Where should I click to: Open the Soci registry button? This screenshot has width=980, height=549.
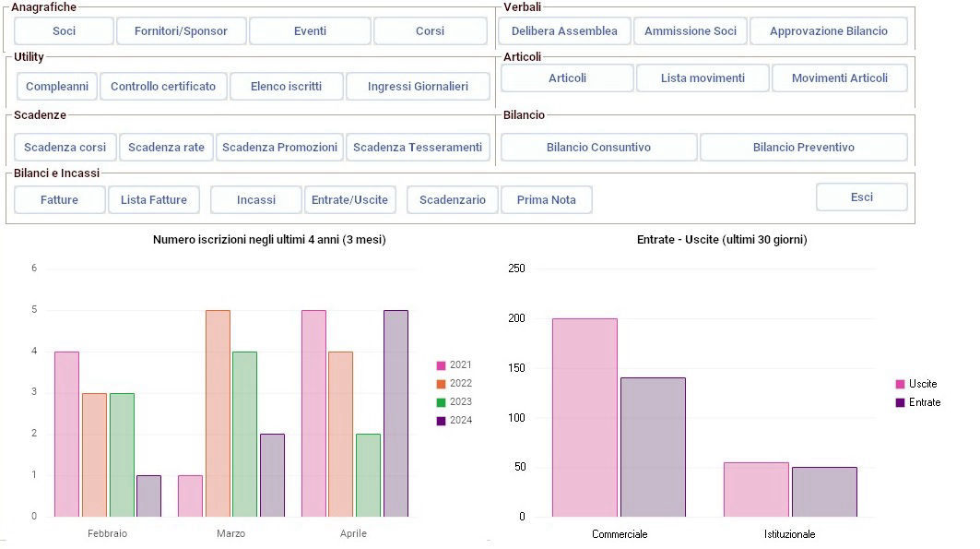pos(65,31)
